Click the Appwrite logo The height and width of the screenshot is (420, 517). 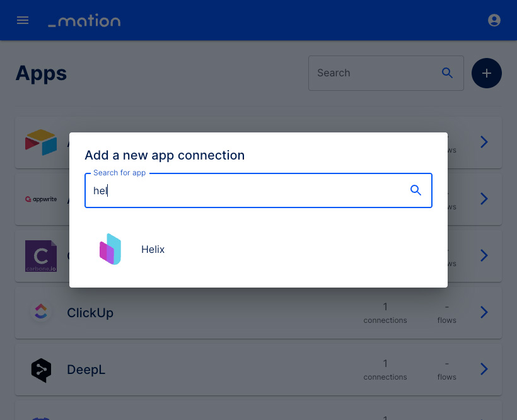click(x=41, y=199)
